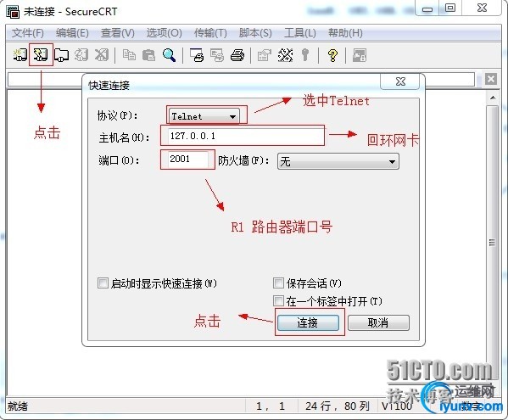Close the Quick Connect dialog
Image resolution: width=508 pixels, height=420 pixels.
click(x=400, y=81)
